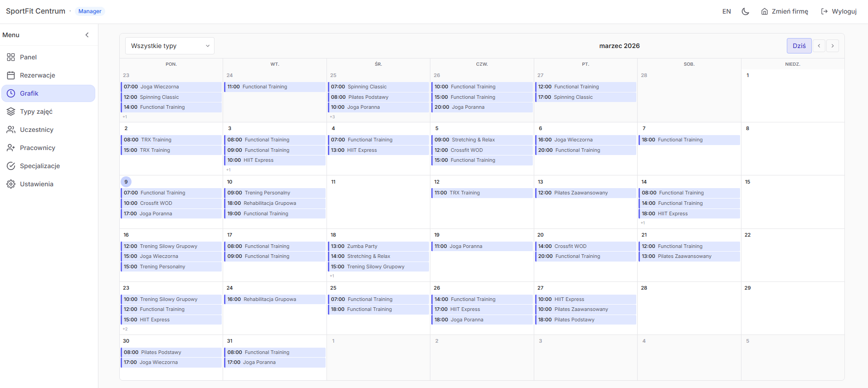
Task: Open Ustawienia with the gear icon
Action: tap(11, 184)
